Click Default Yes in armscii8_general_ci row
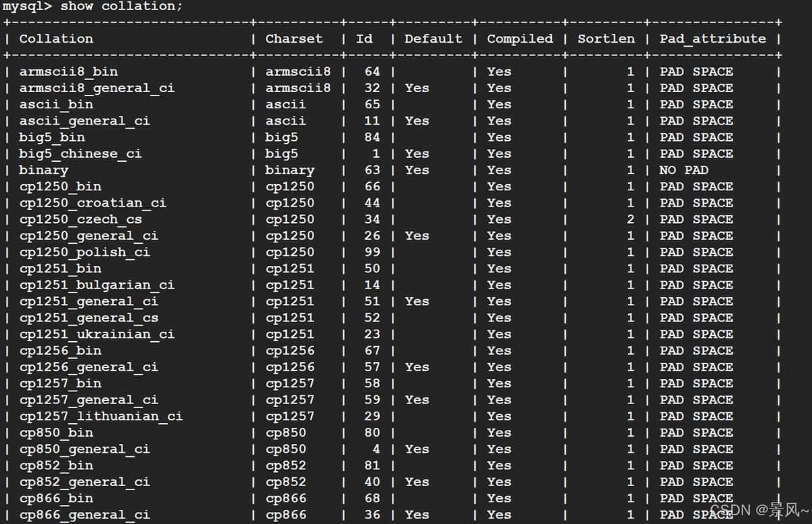This screenshot has height=524, width=812. [417, 87]
